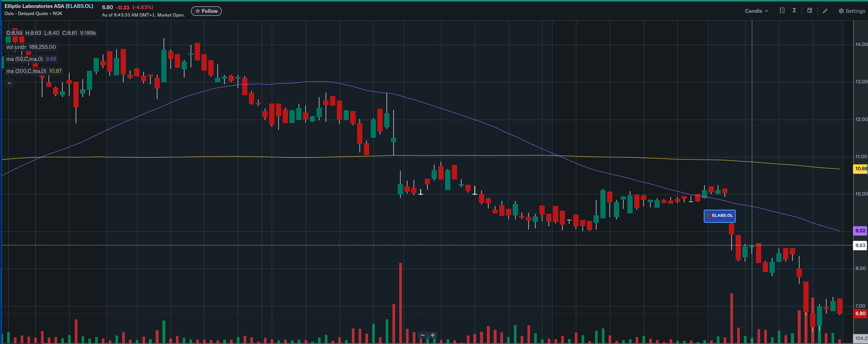The image size is (868, 344).
Task: Open the indicators sigma icon
Action: pos(794,11)
